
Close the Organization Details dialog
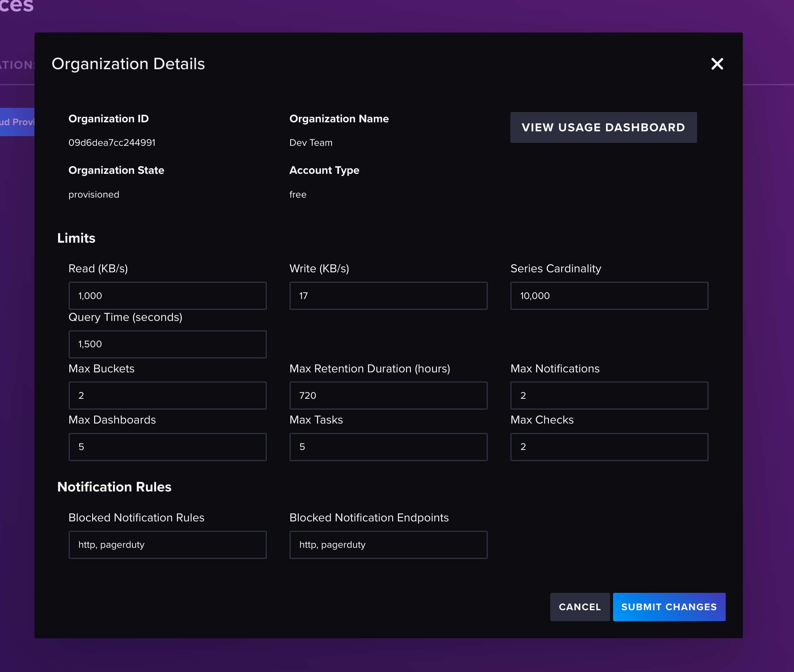tap(717, 64)
